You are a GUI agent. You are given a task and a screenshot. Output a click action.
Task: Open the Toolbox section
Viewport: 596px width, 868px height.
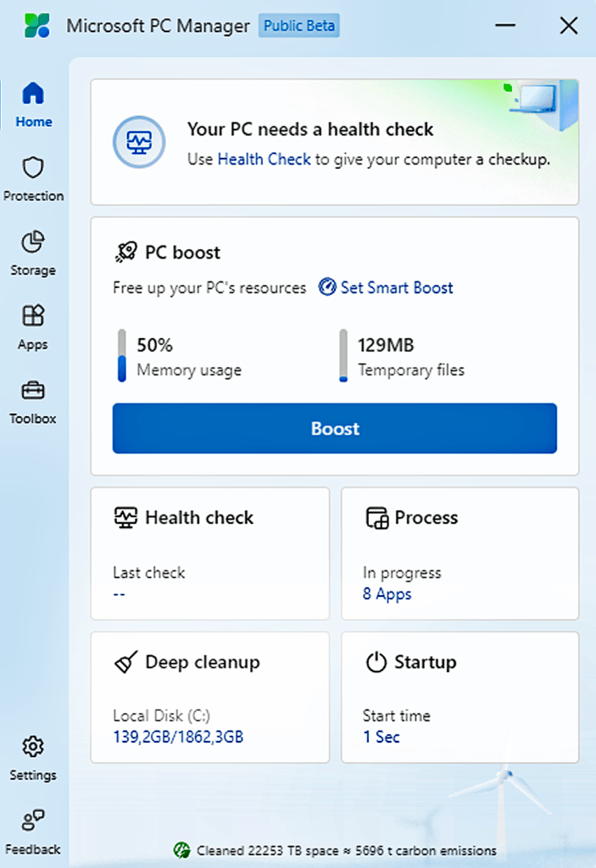(33, 401)
